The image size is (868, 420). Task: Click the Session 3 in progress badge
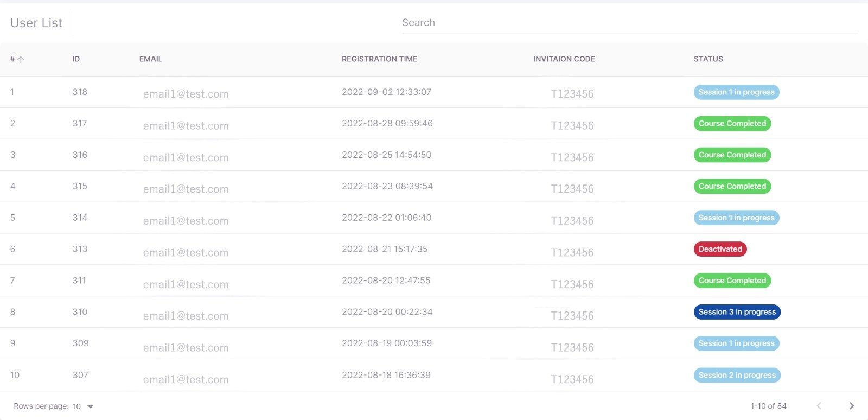click(x=737, y=312)
